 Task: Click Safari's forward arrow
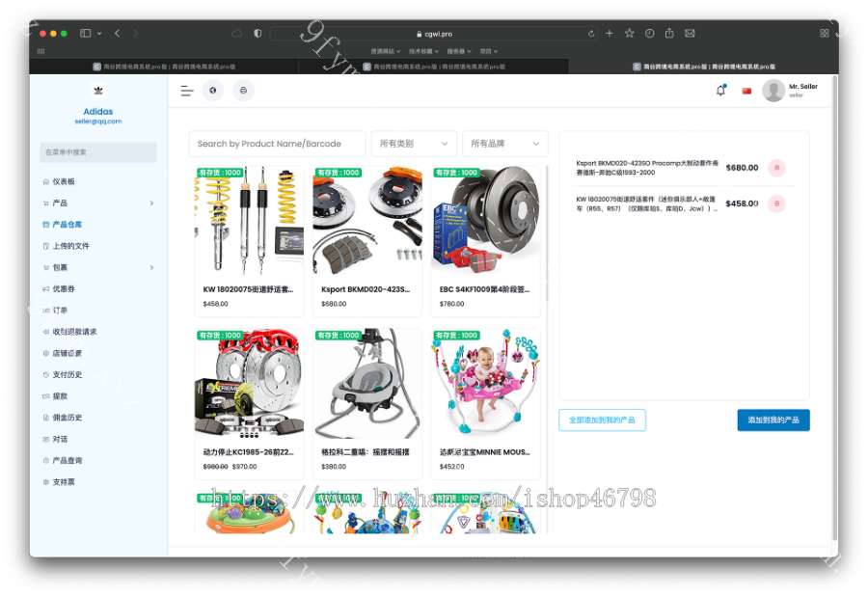tap(136, 33)
